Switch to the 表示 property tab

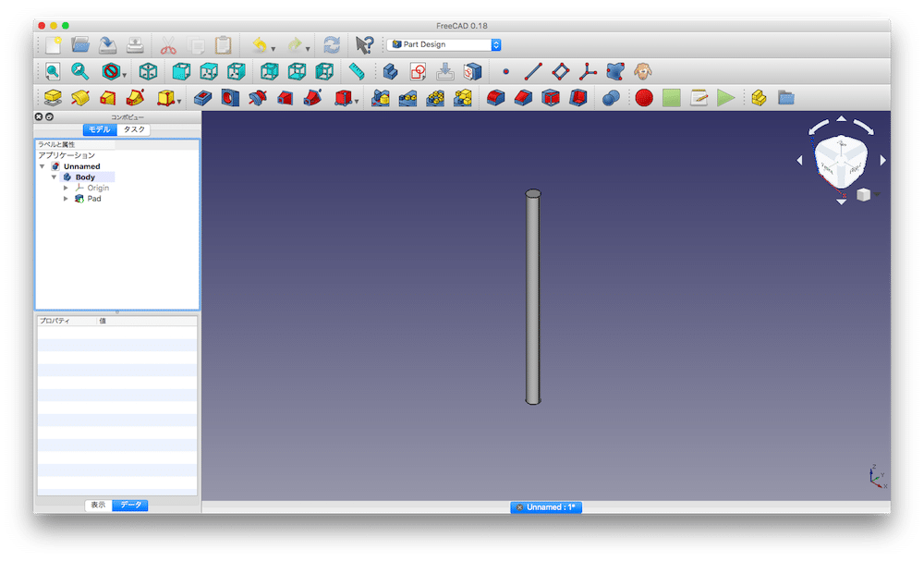tap(98, 506)
